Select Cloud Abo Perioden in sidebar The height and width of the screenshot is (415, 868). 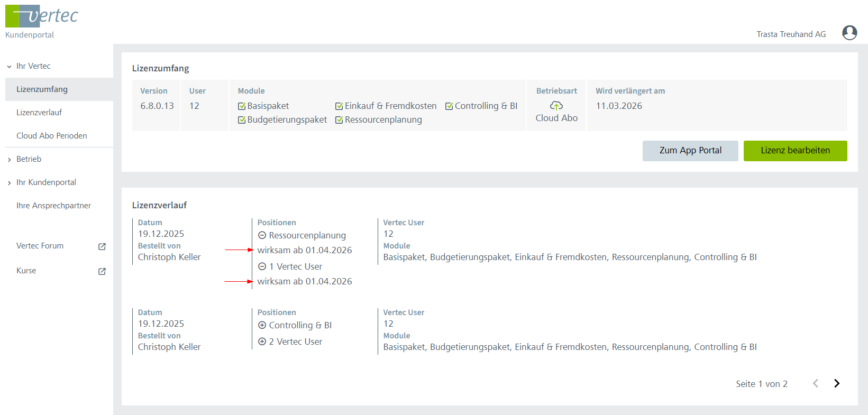click(52, 136)
